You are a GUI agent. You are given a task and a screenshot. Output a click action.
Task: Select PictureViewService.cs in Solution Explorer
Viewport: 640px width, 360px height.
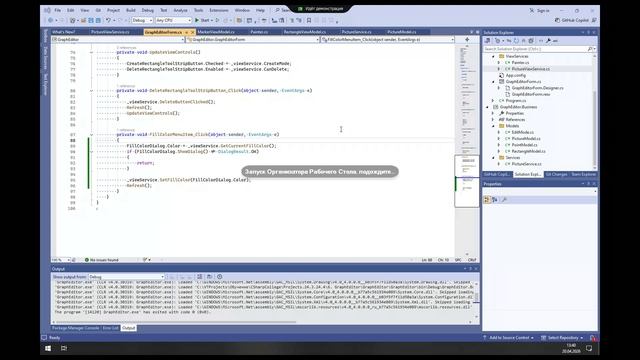(x=530, y=69)
